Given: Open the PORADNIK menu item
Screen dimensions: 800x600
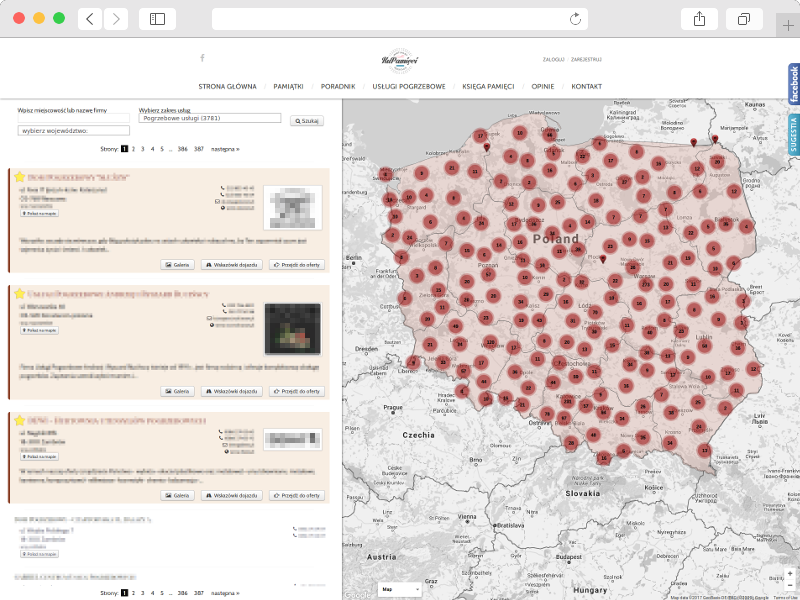Looking at the screenshot, I should coord(338,87).
